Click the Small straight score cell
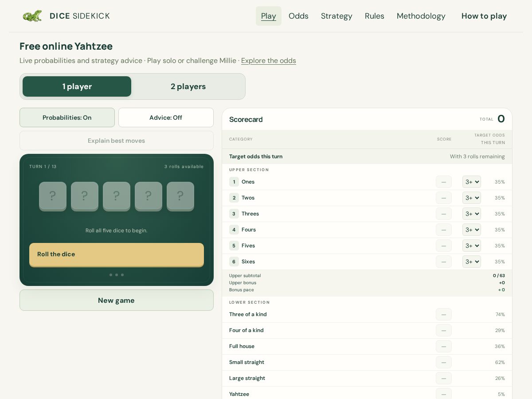 (x=444, y=362)
